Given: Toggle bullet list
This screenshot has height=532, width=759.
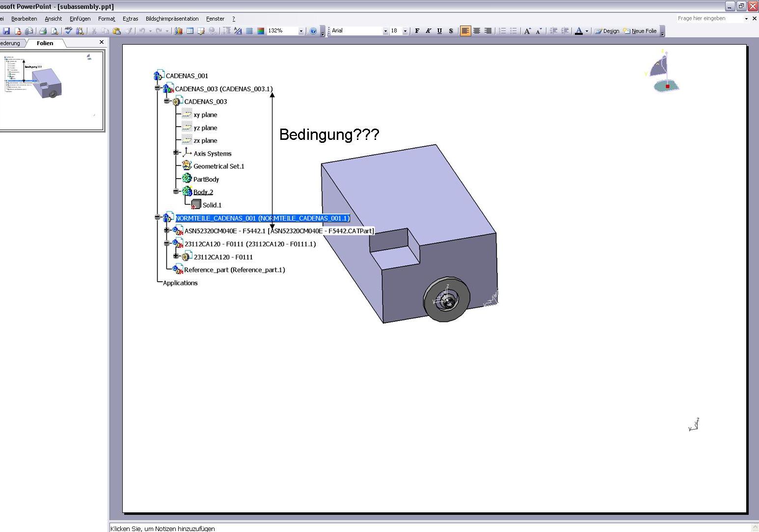Looking at the screenshot, I should pos(514,31).
